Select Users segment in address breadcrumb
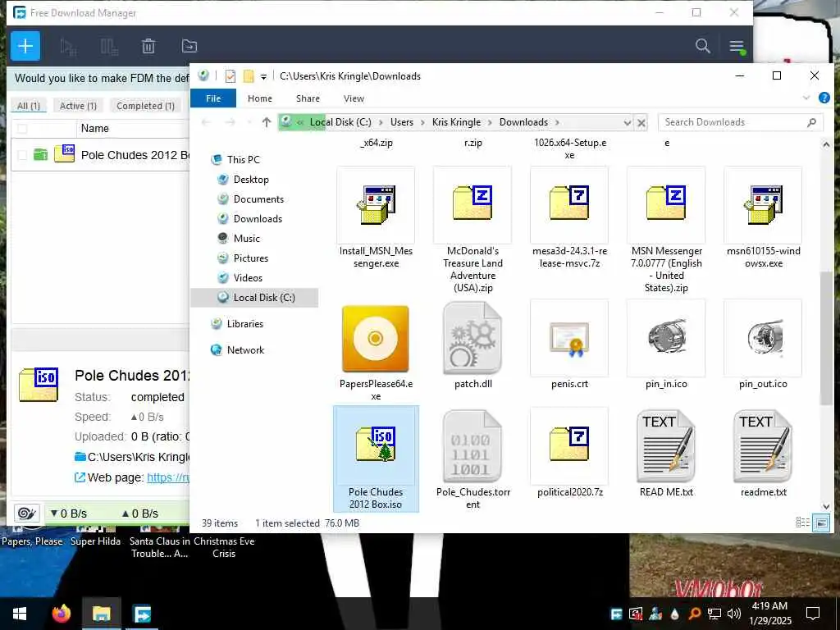The height and width of the screenshot is (630, 840). (x=402, y=123)
